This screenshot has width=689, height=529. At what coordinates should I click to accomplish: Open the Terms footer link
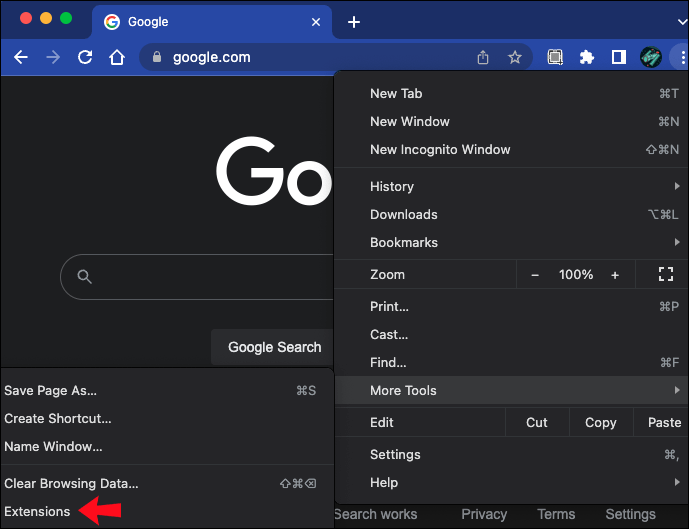pyautogui.click(x=556, y=515)
